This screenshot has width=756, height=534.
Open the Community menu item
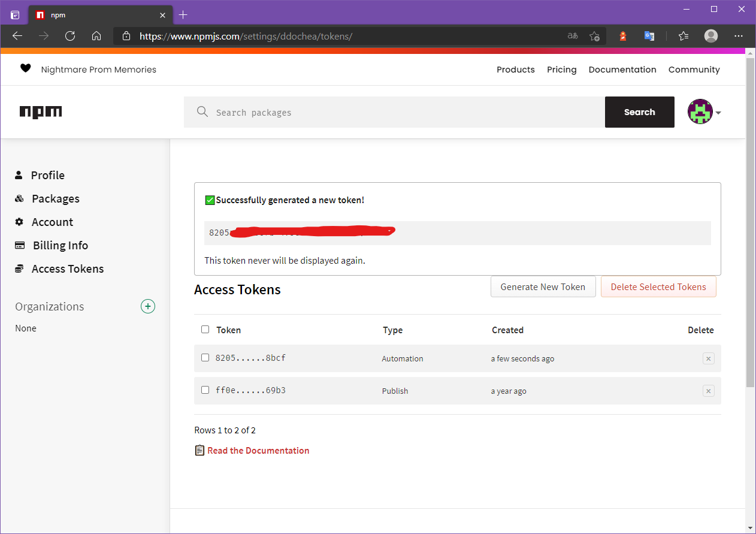pos(694,70)
